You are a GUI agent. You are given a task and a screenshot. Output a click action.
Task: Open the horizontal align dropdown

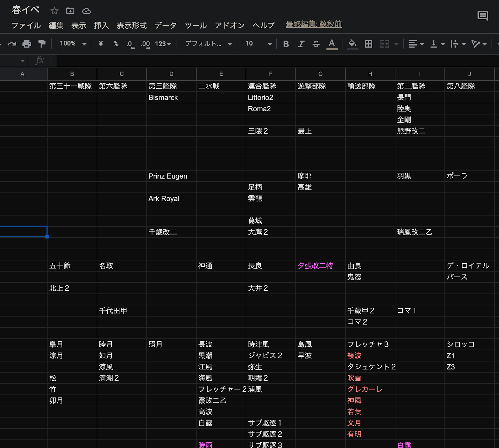coord(416,44)
